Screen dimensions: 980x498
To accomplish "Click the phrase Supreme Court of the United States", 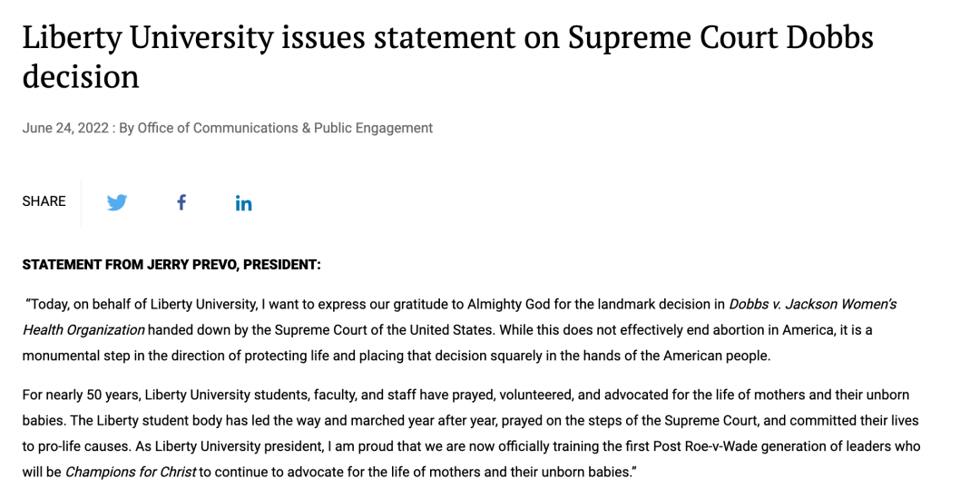I will pos(384,330).
